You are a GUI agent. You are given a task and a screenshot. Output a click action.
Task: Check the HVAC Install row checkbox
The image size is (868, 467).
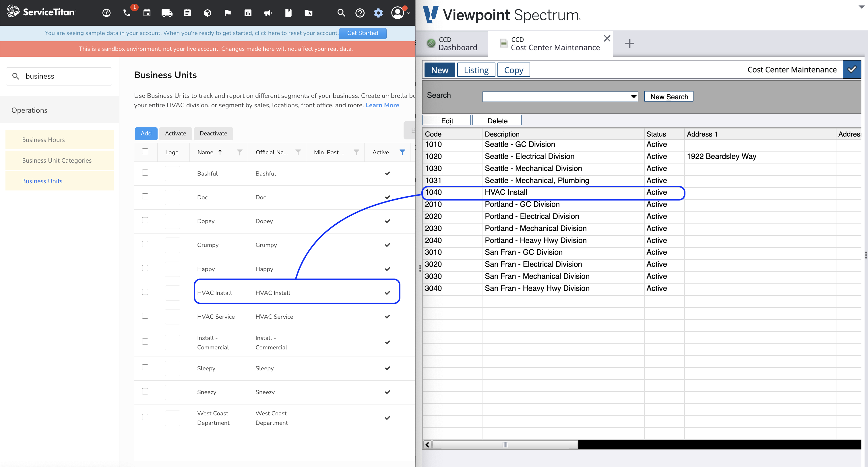coord(145,292)
